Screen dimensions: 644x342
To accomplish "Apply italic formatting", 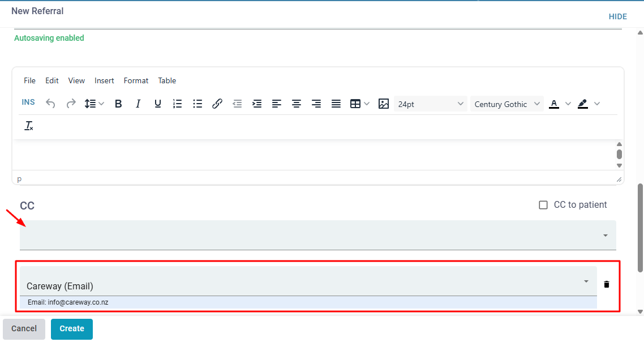I will coord(138,104).
